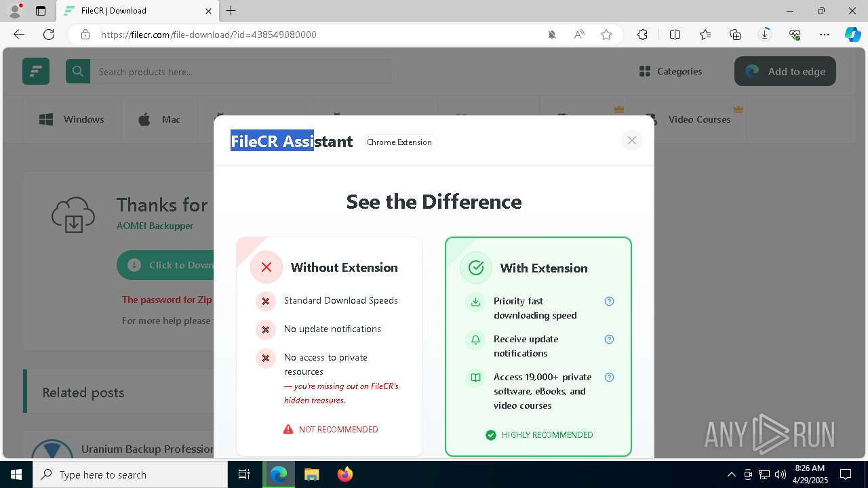Click the Chrome Extension badge
This screenshot has height=488, width=868.
click(399, 142)
